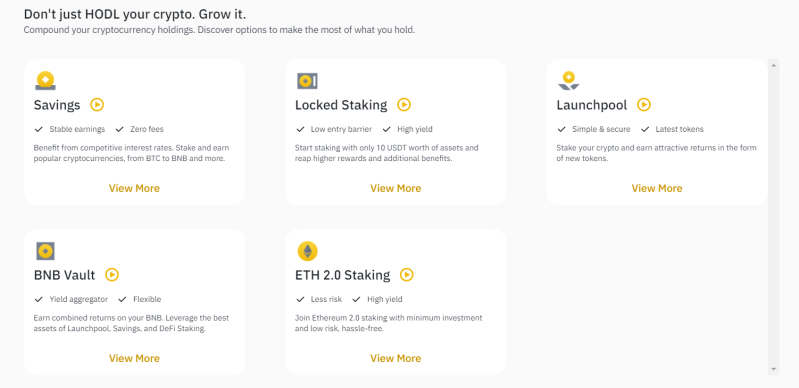This screenshot has height=388, width=799.
Task: Click the BNB Vault icon
Action: tap(45, 251)
